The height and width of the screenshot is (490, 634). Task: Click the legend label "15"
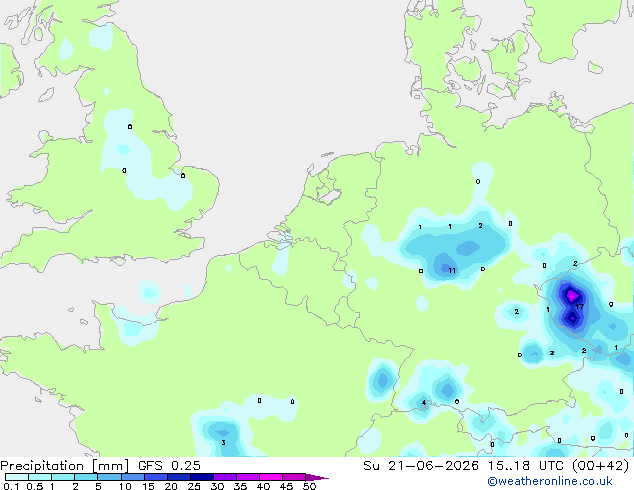click(x=148, y=486)
